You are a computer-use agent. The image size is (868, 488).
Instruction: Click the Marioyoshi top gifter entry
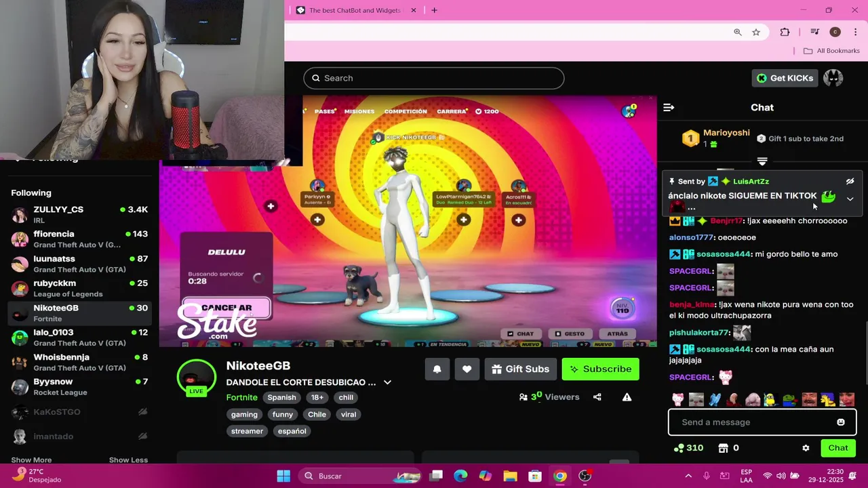pos(717,138)
